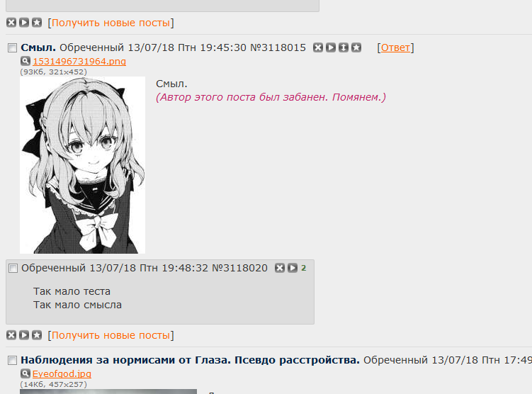The width and height of the screenshot is (532, 394).
Task: Tick the checkbox of post №3118020
Action: pyautogui.click(x=13, y=269)
